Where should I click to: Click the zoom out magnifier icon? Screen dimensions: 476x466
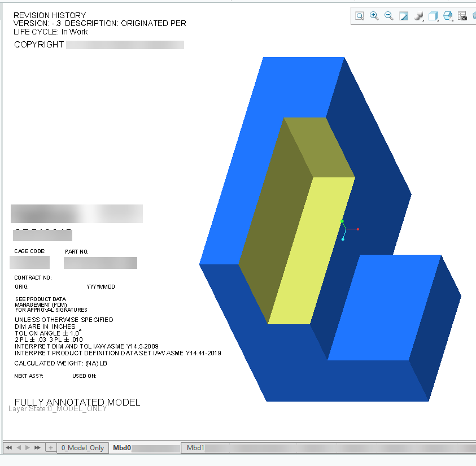click(x=388, y=16)
